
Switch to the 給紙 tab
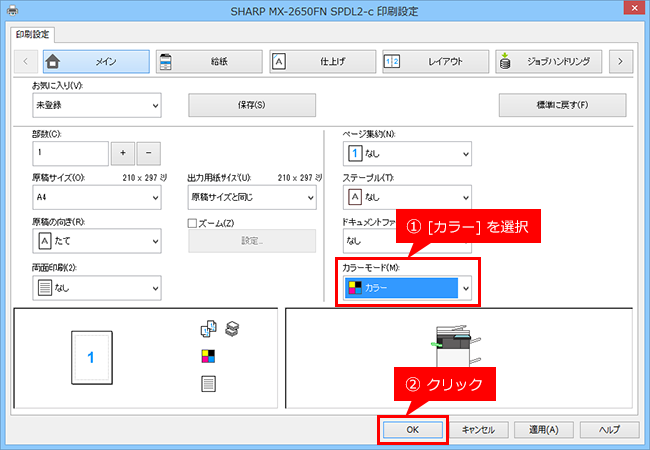point(209,62)
